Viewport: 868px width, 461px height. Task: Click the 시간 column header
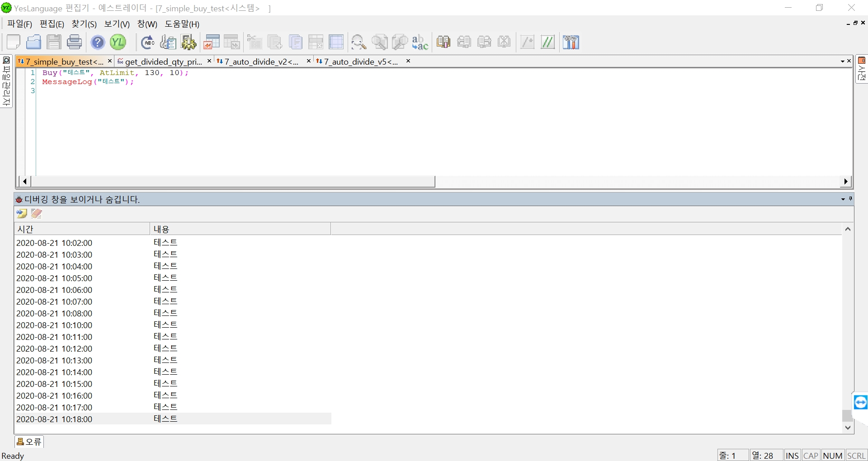coord(81,229)
